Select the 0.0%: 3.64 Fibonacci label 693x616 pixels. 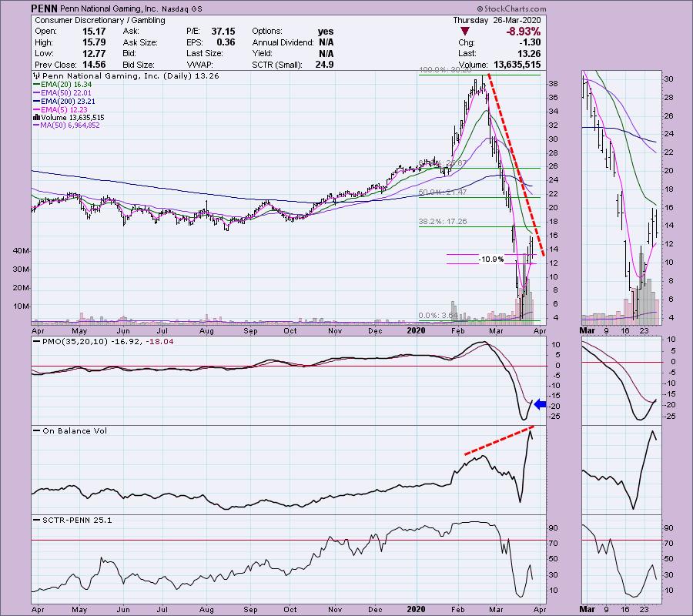tap(438, 316)
